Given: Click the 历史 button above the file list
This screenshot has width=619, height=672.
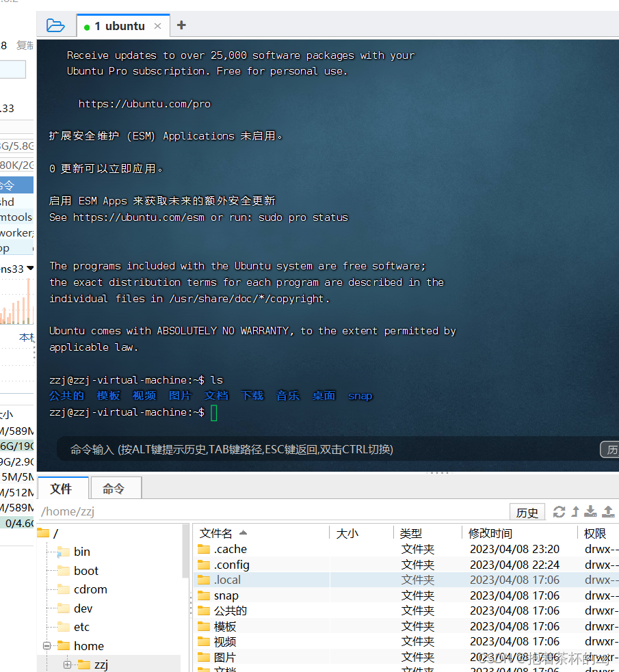Looking at the screenshot, I should pos(527,511).
